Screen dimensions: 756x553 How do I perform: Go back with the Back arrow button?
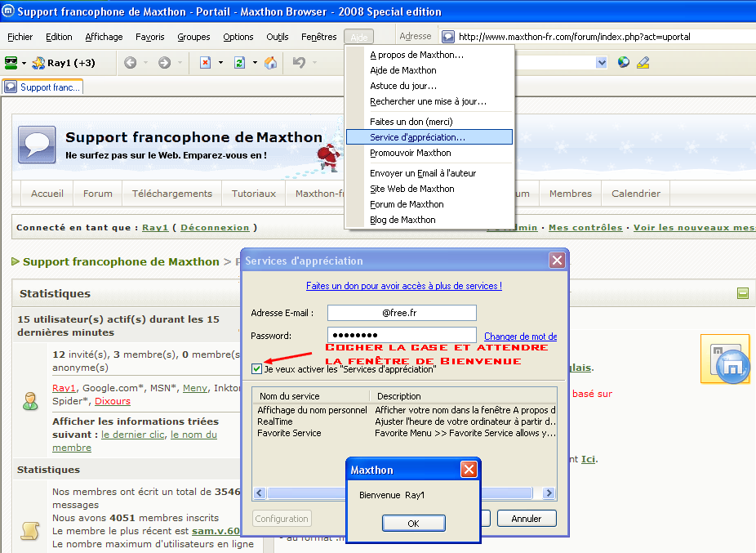(130, 62)
